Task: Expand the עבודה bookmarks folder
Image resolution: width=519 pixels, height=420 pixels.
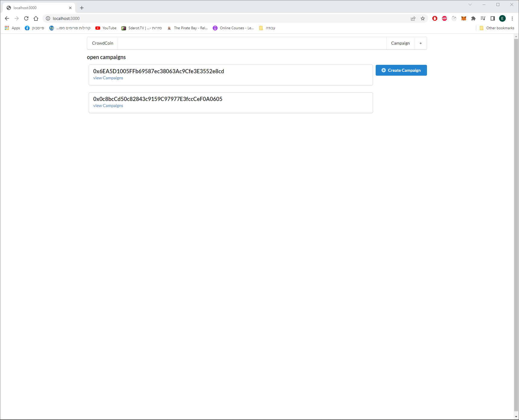Action: pos(267,28)
